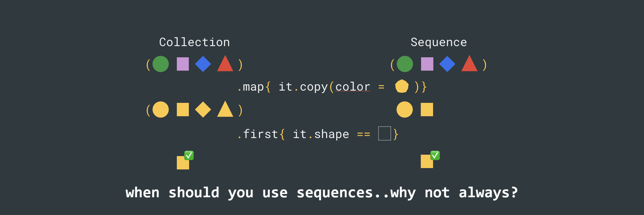This screenshot has width=644, height=215.
Task: Click the empty dotted square in the first expression
Action: (x=384, y=133)
